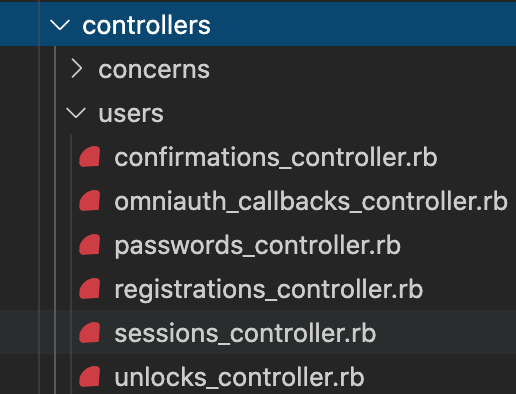Screen dimensions: 516x394
Task: Select the users folder name
Action: tap(131, 114)
